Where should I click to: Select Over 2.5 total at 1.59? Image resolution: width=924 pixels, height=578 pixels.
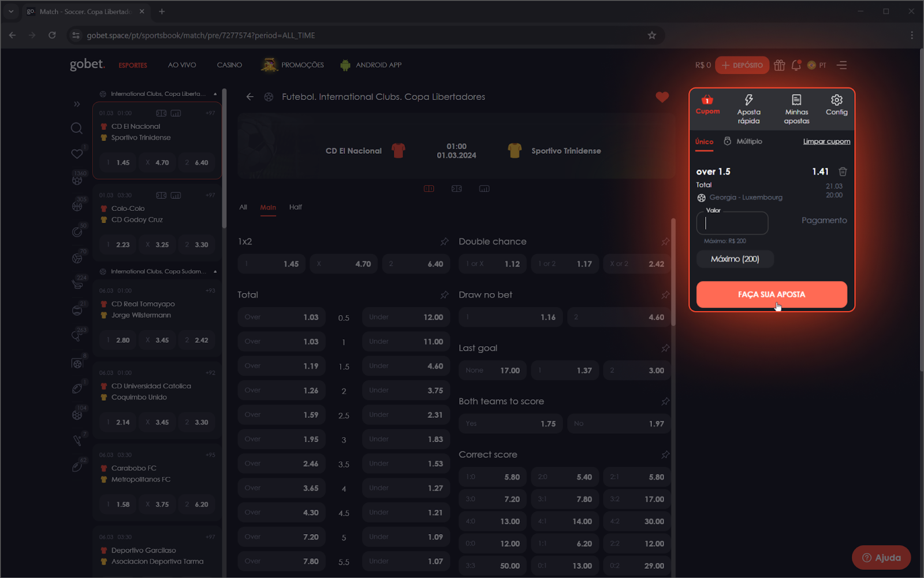(x=281, y=415)
